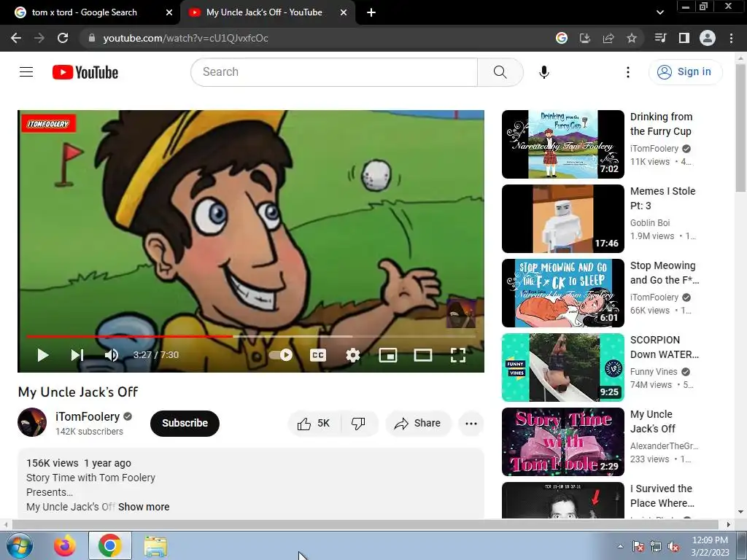Open SCORPION Down WATER video title
This screenshot has height=560, width=747.
pyautogui.click(x=664, y=347)
